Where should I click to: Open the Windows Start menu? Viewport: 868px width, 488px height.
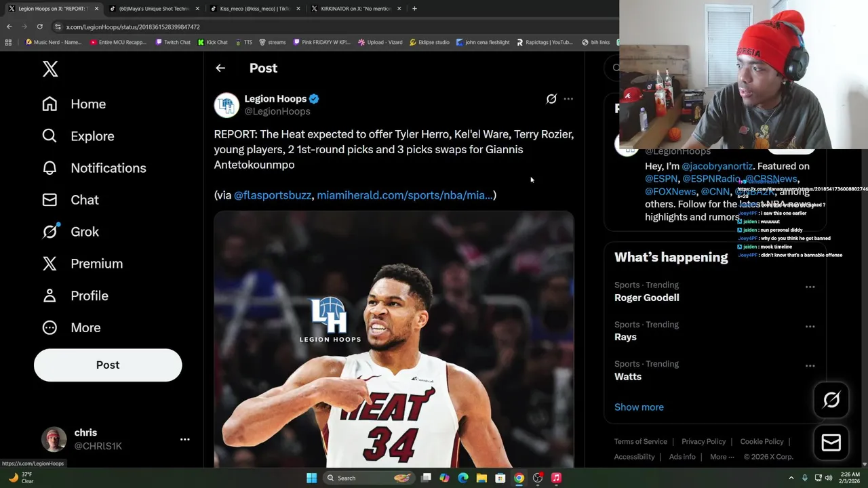click(x=311, y=478)
